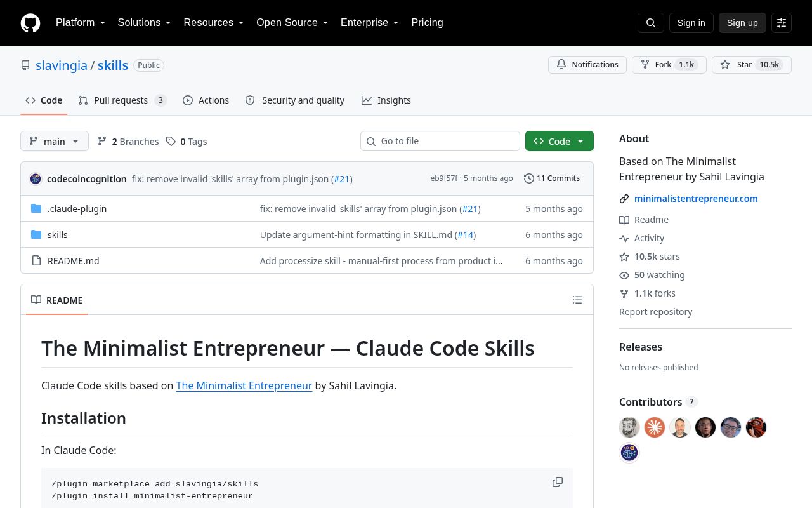View the 10.5k stars link
The image size is (812, 508).
click(650, 257)
